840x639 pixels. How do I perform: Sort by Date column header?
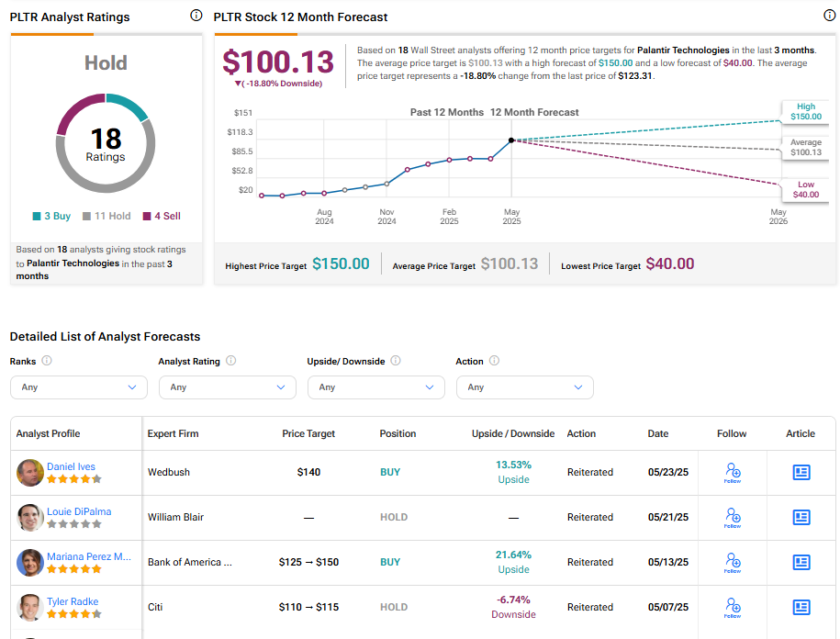click(x=658, y=433)
